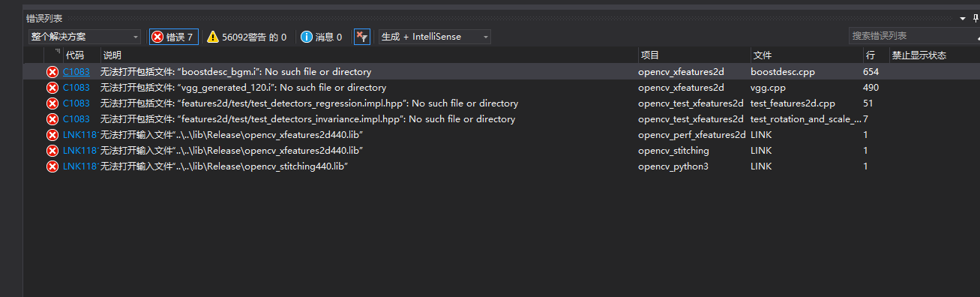Select opencv_xfeatures2d440.lib description in opencv_perf_xfeatures2d row
Screen dimensions: 980x297
coord(232,135)
